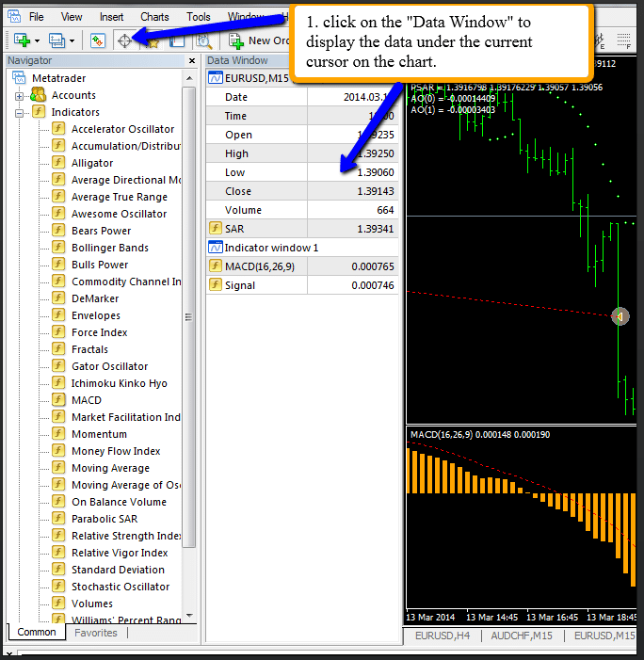The height and width of the screenshot is (660, 644).
Task: Click the Navigator scrollbar down arrow
Action: pos(189,615)
